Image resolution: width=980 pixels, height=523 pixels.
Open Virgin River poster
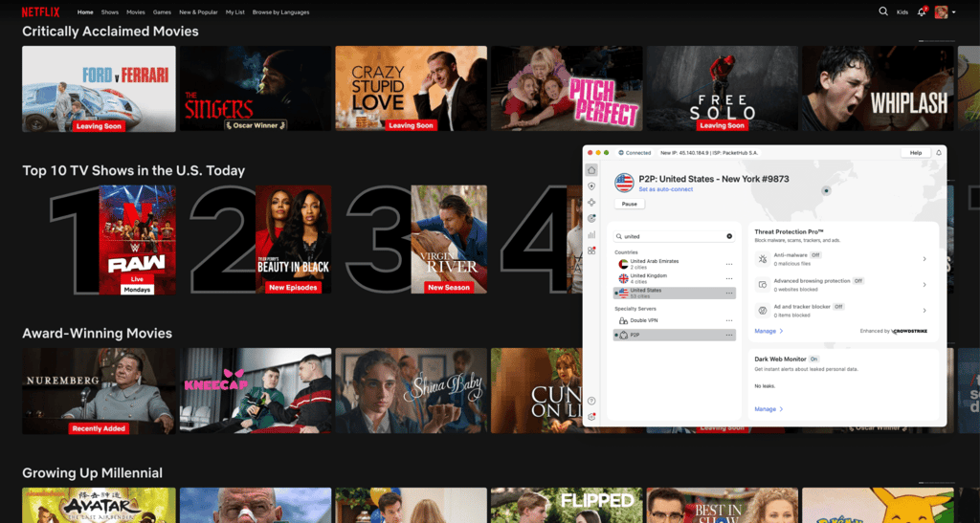(449, 240)
